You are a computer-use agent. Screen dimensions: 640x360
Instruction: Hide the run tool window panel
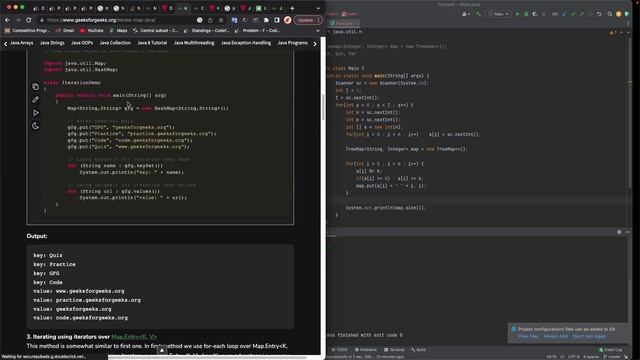[628, 232]
